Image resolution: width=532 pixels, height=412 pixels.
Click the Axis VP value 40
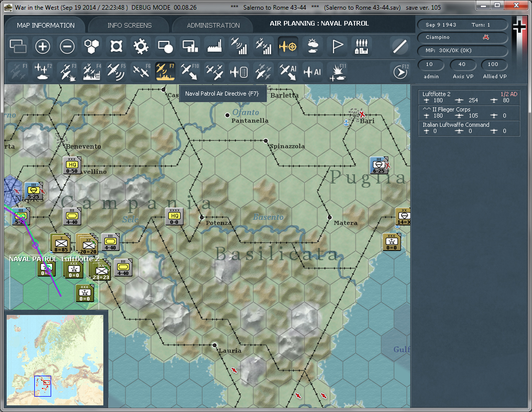(x=462, y=64)
